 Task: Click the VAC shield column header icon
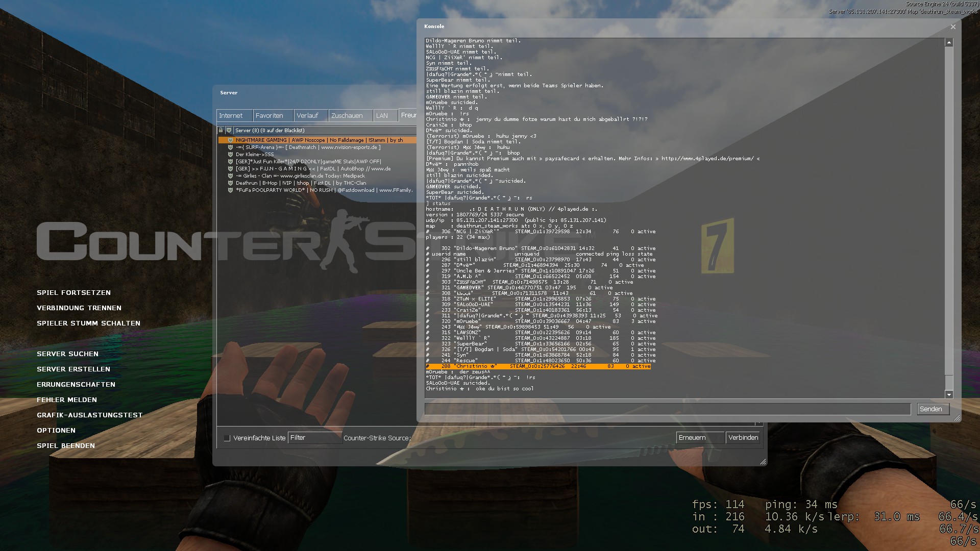(x=229, y=131)
